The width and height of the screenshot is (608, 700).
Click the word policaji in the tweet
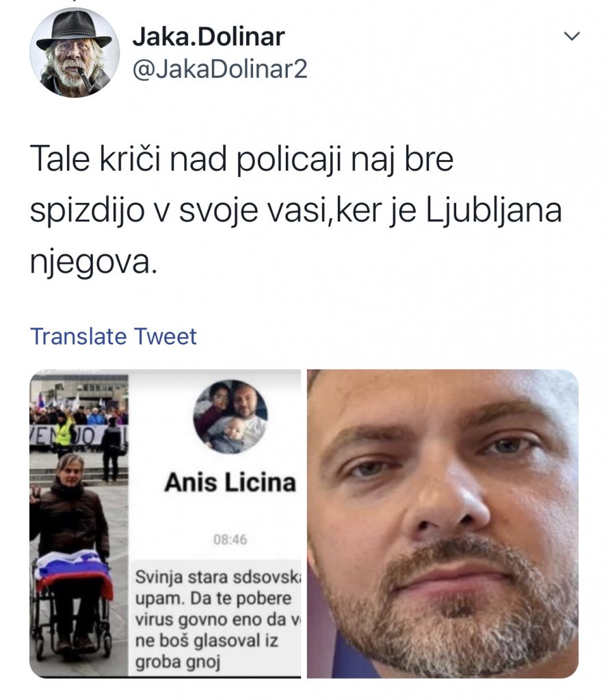pyautogui.click(x=289, y=159)
